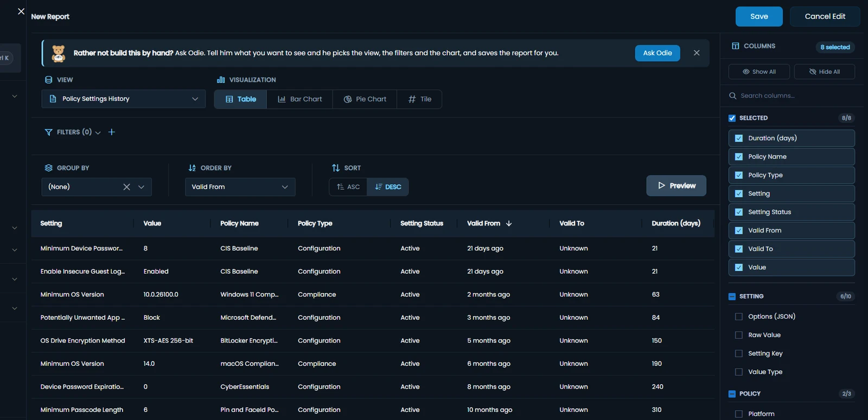Enable the Options (JSON) column

pyautogui.click(x=739, y=316)
